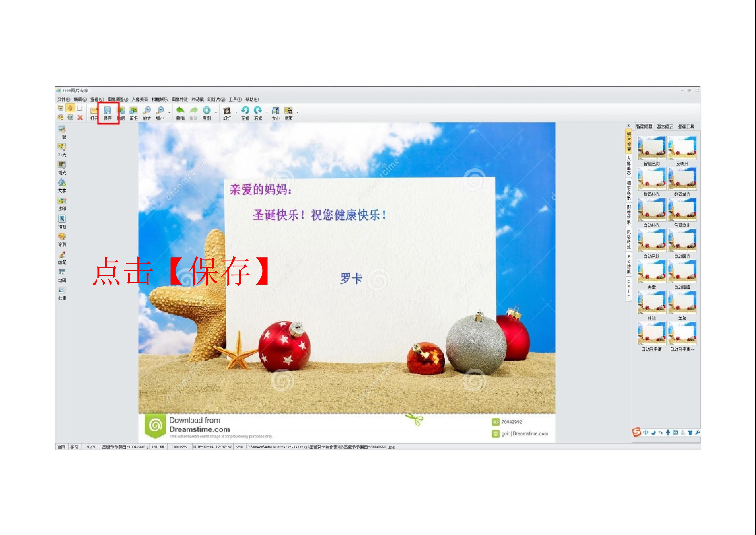The image size is (756, 535).
Task: Click the 学习 button in status bar
Action: (74, 447)
